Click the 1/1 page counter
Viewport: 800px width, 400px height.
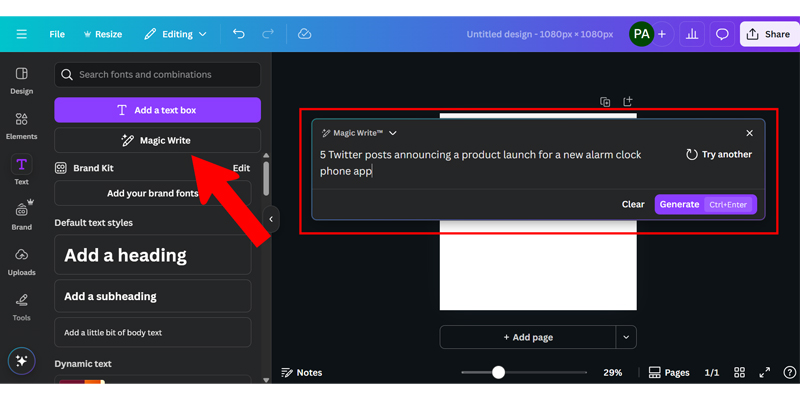pyautogui.click(x=712, y=372)
